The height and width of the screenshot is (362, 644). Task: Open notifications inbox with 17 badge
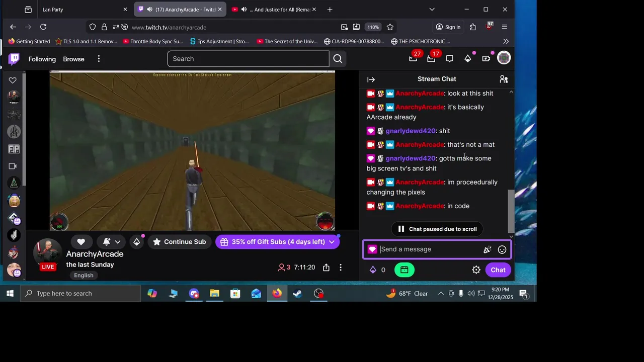pos(431,58)
